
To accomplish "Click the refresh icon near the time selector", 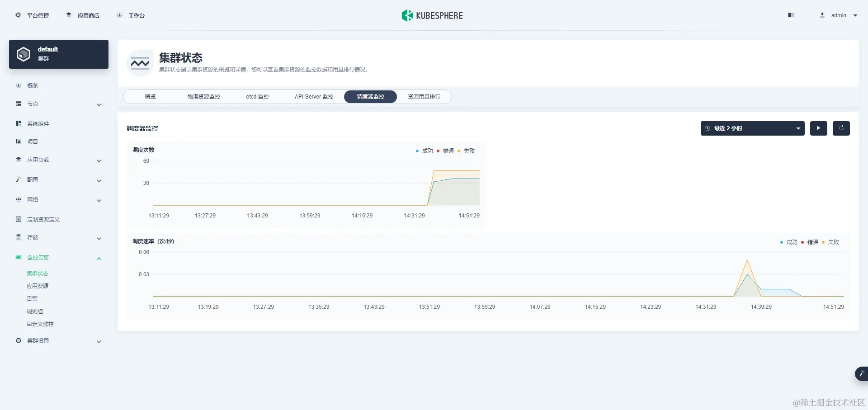I will 841,128.
